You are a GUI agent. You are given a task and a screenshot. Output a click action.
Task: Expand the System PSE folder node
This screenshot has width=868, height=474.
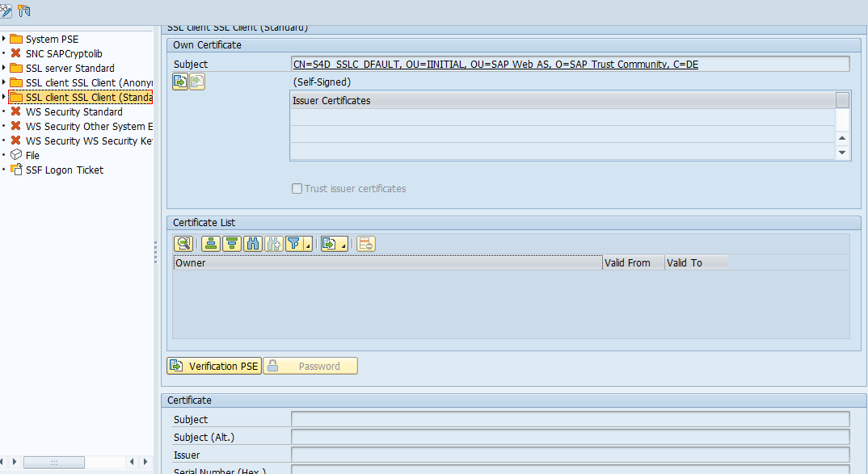pos(4,38)
